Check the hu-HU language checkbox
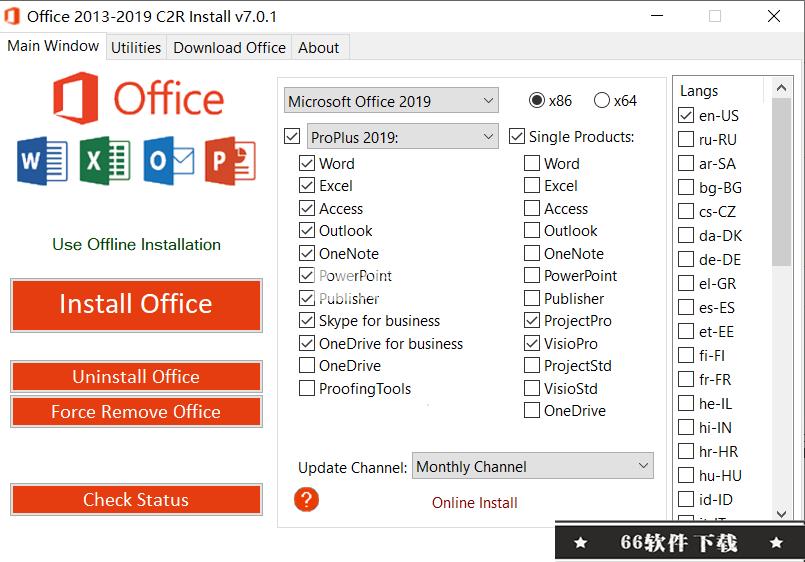 tap(686, 475)
